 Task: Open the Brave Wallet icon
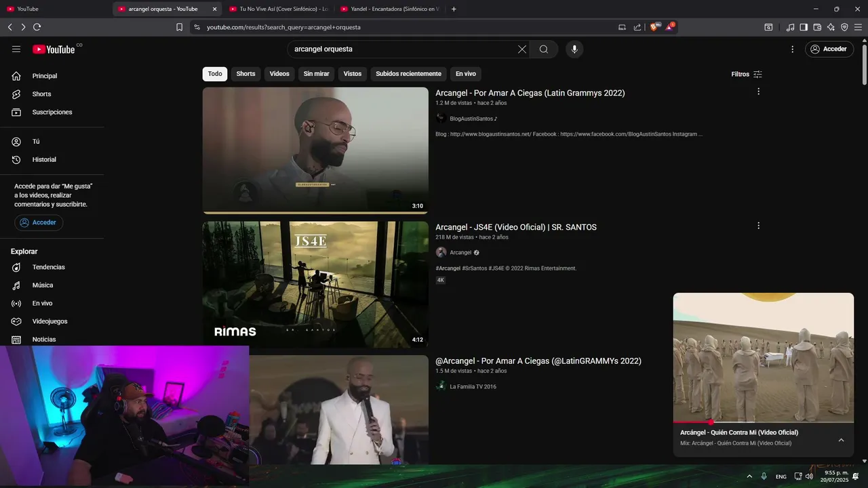[x=817, y=27]
